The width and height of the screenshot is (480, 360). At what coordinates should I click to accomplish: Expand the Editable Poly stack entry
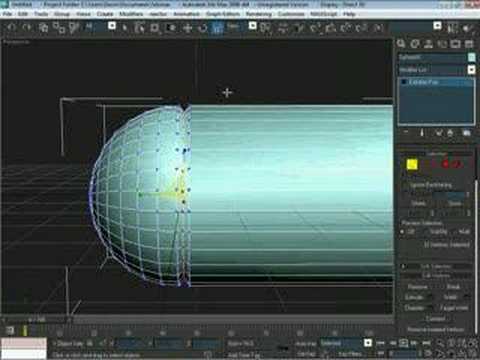point(404,82)
